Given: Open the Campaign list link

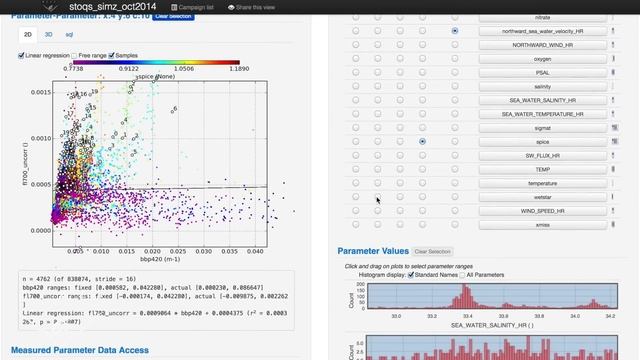Looking at the screenshot, I should pos(196,7).
